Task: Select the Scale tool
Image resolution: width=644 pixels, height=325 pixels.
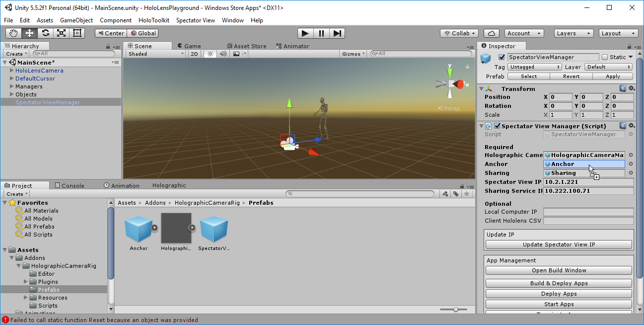Action: click(62, 33)
